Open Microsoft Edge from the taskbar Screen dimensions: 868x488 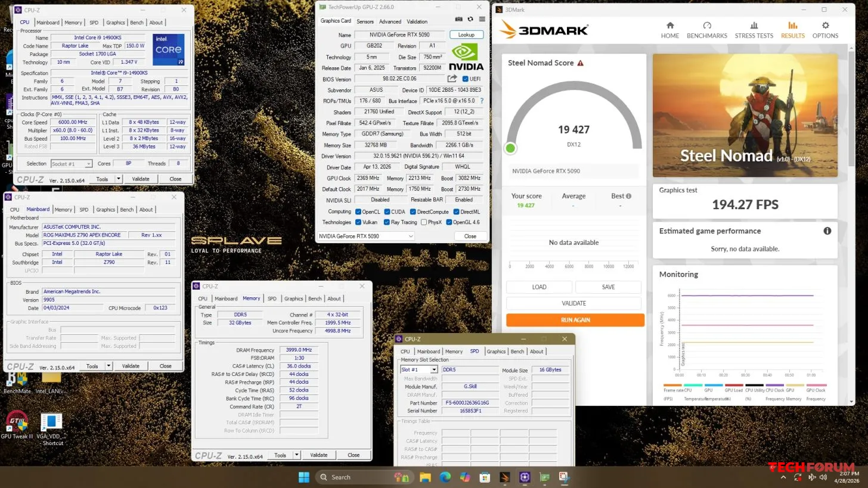(445, 477)
